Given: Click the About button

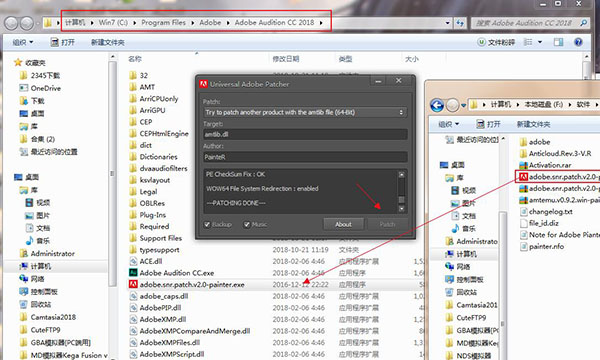Looking at the screenshot, I should pos(343,224).
